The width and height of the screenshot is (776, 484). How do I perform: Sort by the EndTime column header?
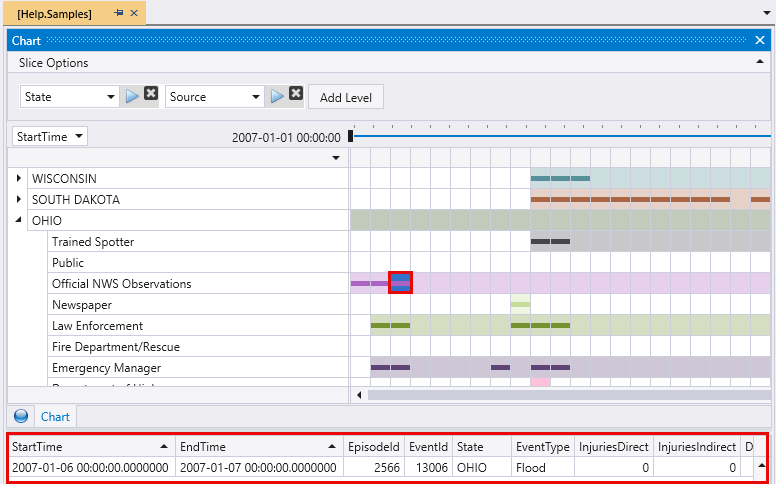(259, 446)
